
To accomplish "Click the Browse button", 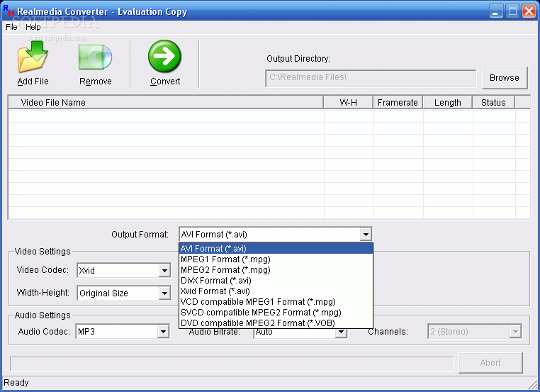I will [x=505, y=78].
